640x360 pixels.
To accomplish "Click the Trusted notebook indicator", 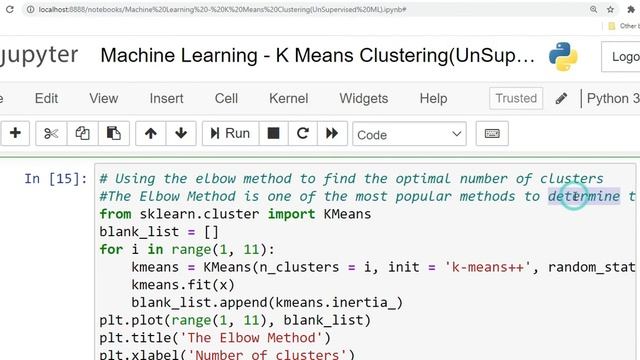I will [516, 98].
